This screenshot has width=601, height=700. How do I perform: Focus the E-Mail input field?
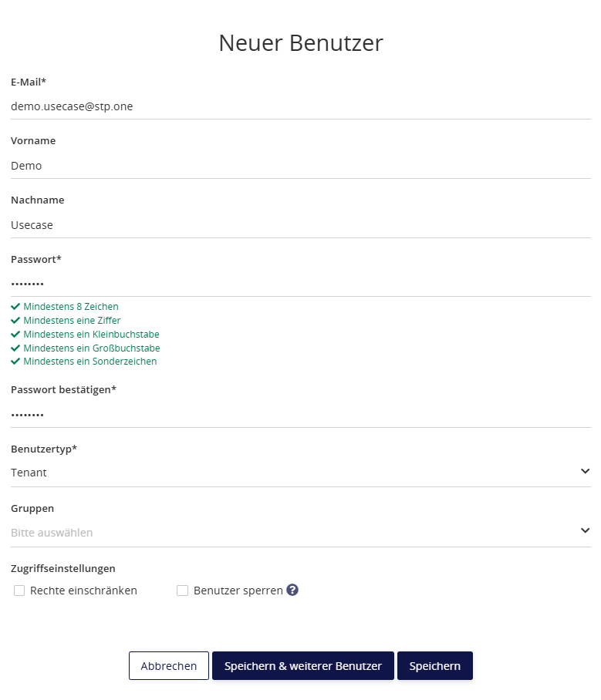point(300,106)
